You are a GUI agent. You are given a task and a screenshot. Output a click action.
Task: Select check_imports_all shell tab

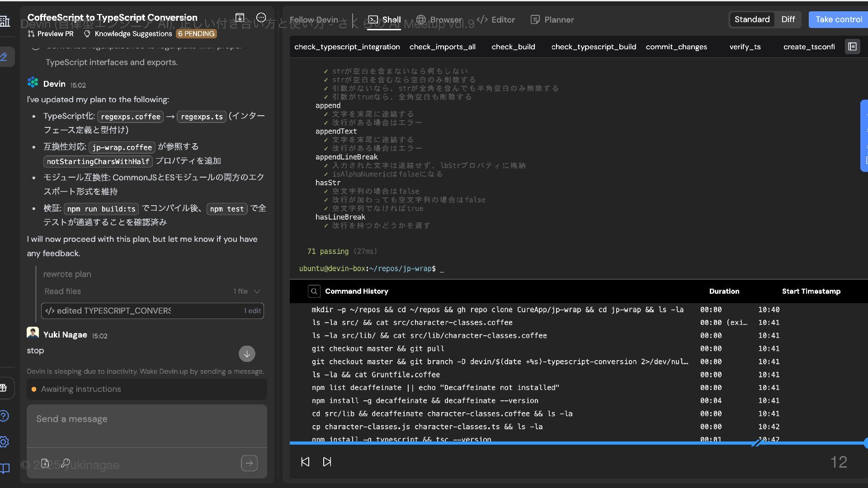click(442, 47)
